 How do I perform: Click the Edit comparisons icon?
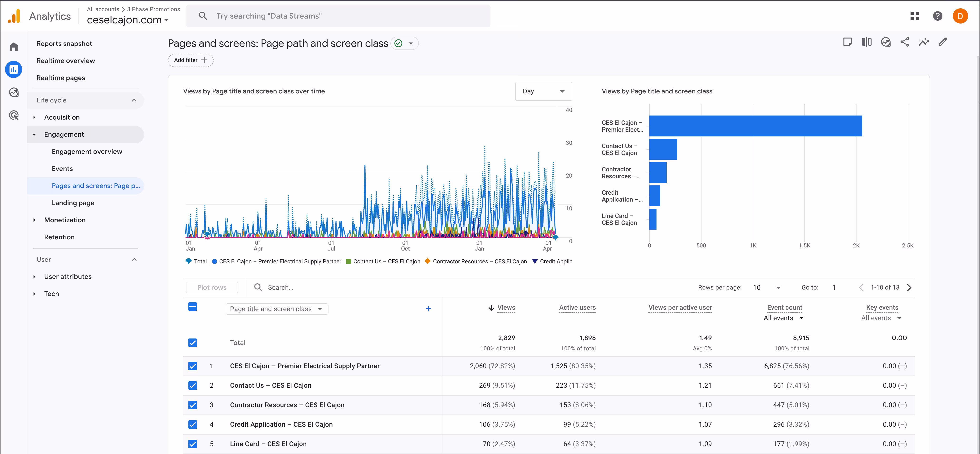[x=867, y=42]
